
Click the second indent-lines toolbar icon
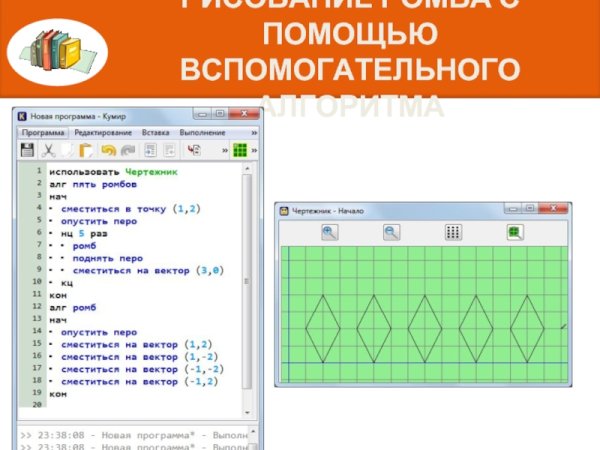170,150
